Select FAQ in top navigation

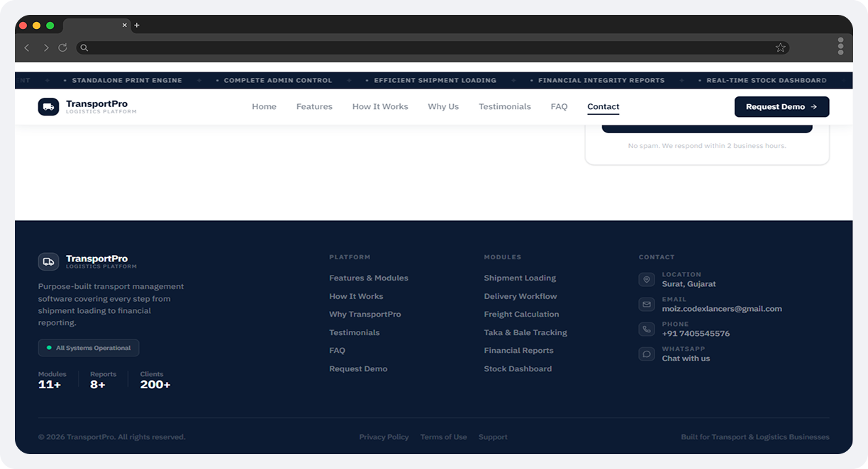point(559,107)
